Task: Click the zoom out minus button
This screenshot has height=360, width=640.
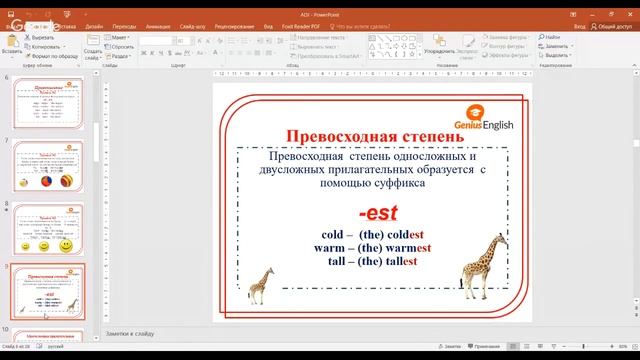Action: click(x=564, y=347)
